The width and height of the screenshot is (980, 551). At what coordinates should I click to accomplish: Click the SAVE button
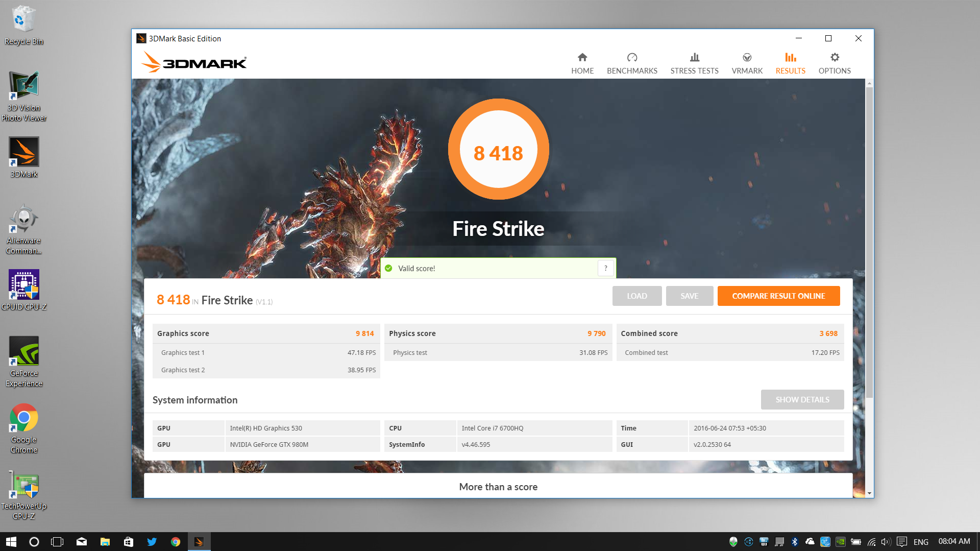click(x=690, y=296)
